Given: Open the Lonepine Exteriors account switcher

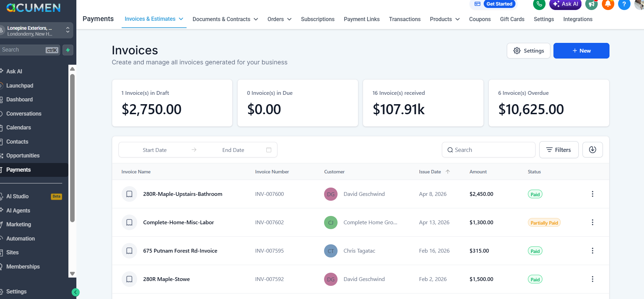Looking at the screenshot, I should 36,31.
